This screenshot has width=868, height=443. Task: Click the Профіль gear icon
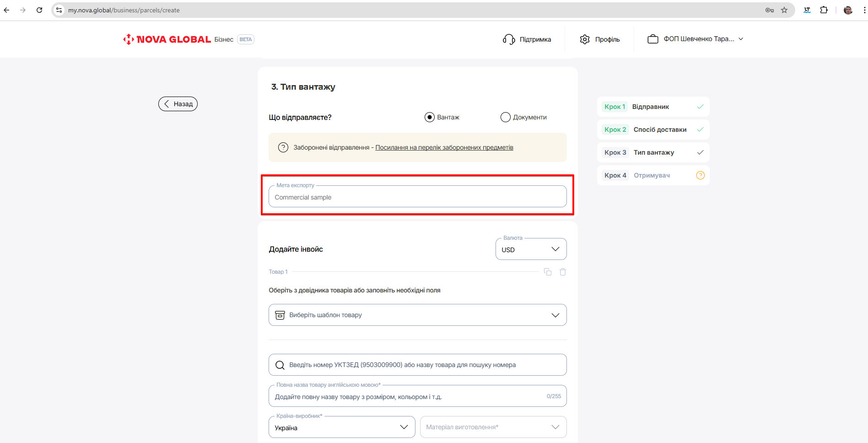tap(585, 39)
